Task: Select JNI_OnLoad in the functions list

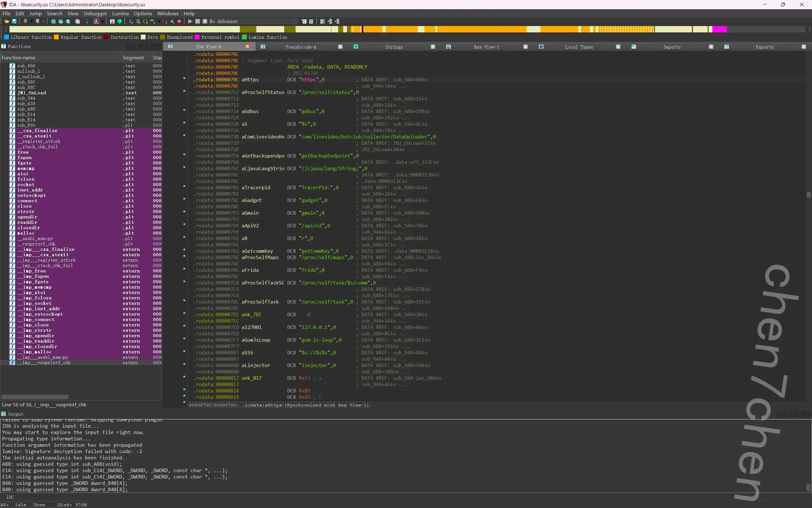Action: tap(31, 93)
